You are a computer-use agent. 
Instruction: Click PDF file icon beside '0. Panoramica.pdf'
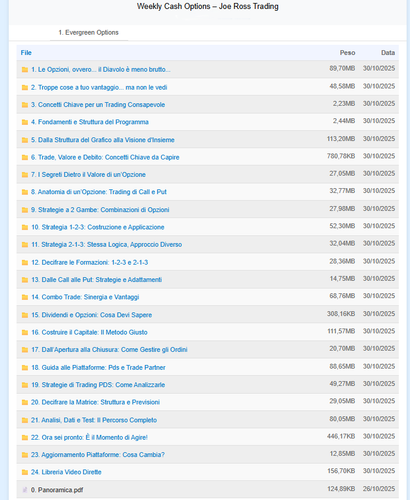(x=25, y=490)
